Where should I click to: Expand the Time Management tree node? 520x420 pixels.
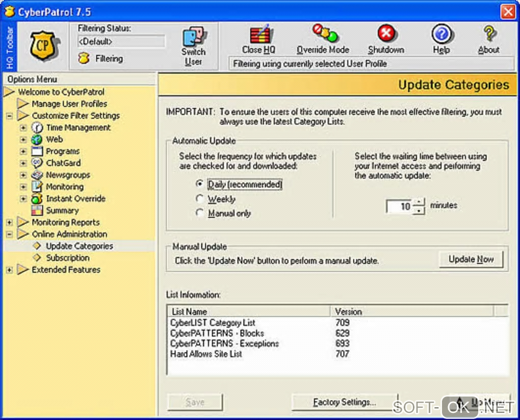pyautogui.click(x=23, y=127)
